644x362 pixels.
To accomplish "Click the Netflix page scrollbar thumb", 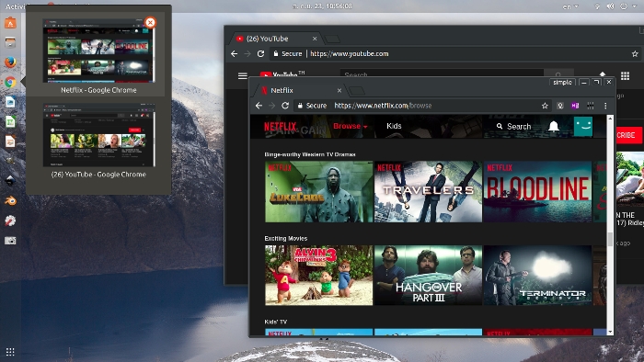I will [x=610, y=239].
